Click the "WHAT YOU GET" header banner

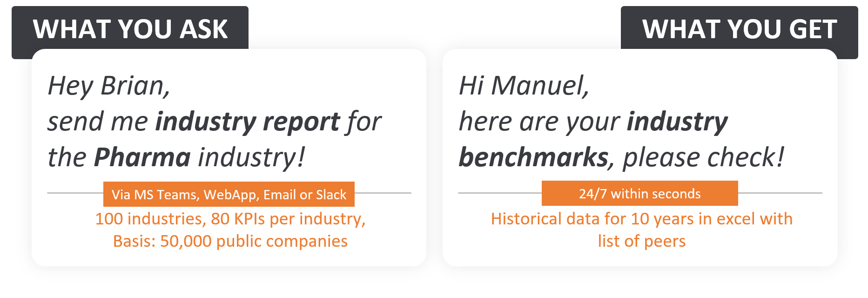[739, 29]
